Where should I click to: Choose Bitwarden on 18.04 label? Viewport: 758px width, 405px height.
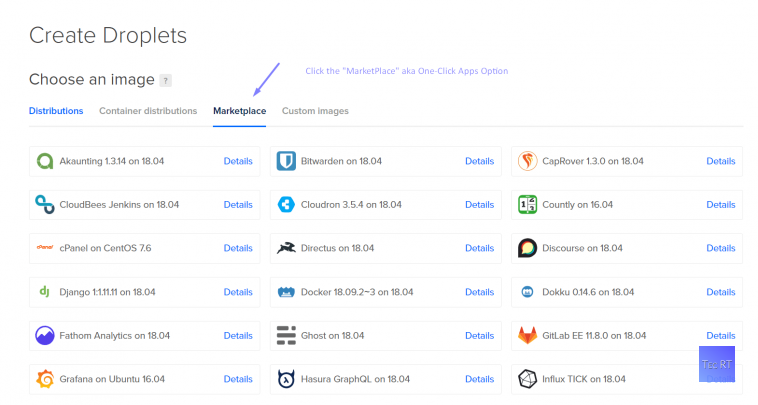(x=341, y=161)
